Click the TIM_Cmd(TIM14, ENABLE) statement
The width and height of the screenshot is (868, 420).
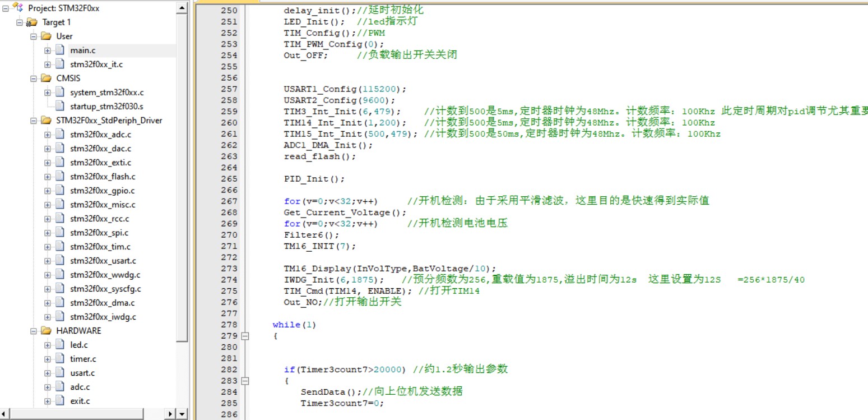click(x=348, y=291)
